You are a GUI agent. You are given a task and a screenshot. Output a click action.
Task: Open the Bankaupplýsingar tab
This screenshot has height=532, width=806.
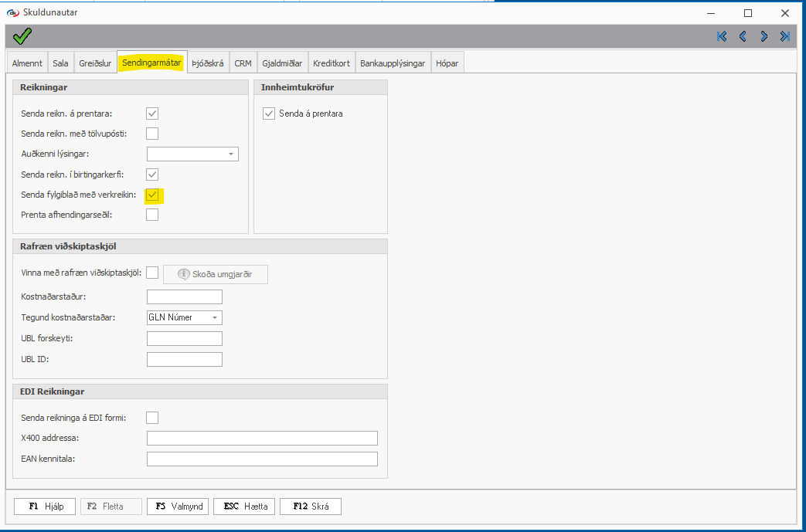[393, 63]
